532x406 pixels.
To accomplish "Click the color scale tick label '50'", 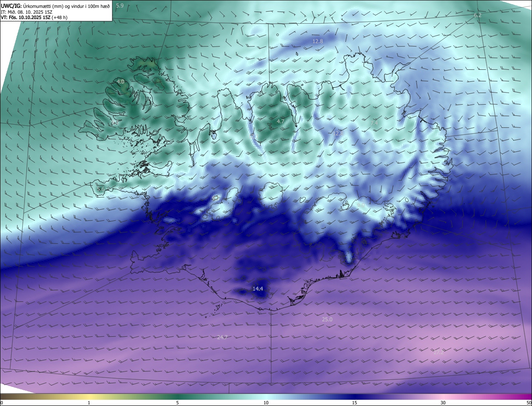I will 528,403.
